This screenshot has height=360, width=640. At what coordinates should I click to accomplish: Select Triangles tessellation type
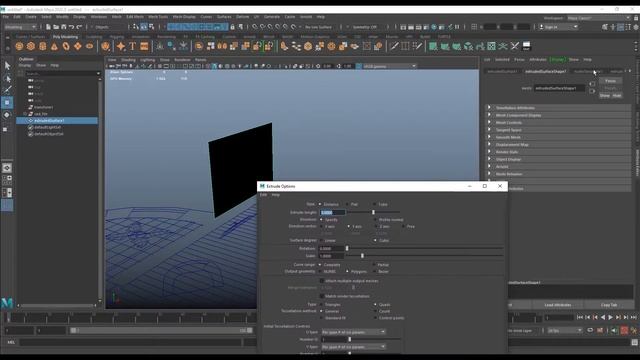[x=321, y=304]
